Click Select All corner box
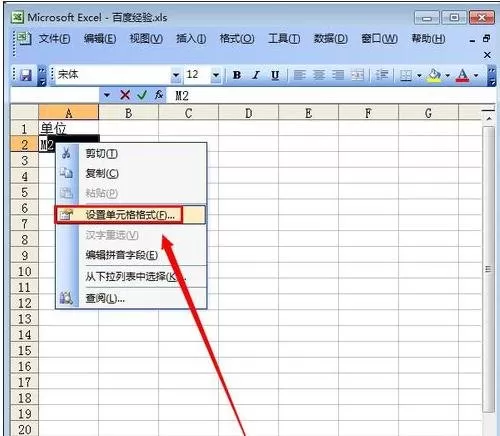 point(25,112)
